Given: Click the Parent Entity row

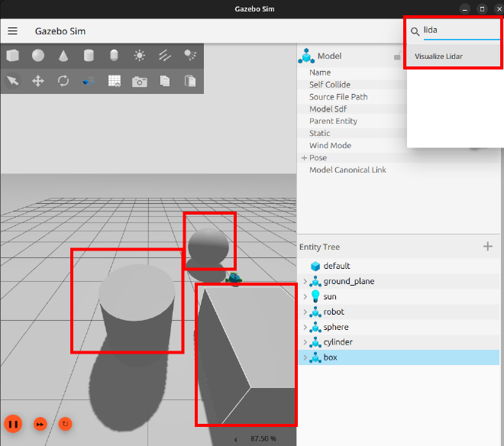Looking at the screenshot, I should 352,121.
